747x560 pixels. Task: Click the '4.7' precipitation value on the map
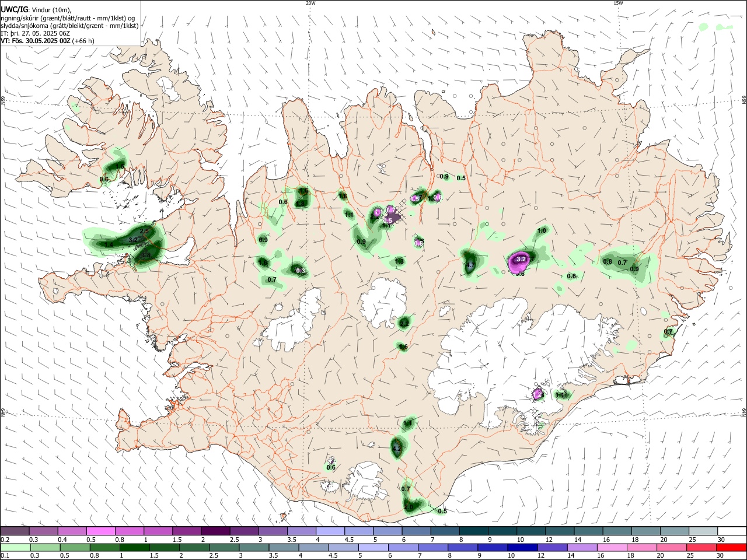470,265
